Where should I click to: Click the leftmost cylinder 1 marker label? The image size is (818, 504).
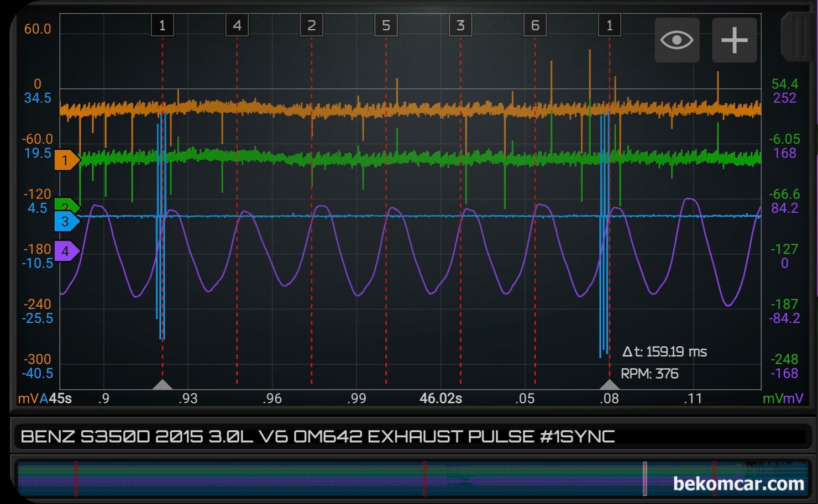tap(162, 25)
